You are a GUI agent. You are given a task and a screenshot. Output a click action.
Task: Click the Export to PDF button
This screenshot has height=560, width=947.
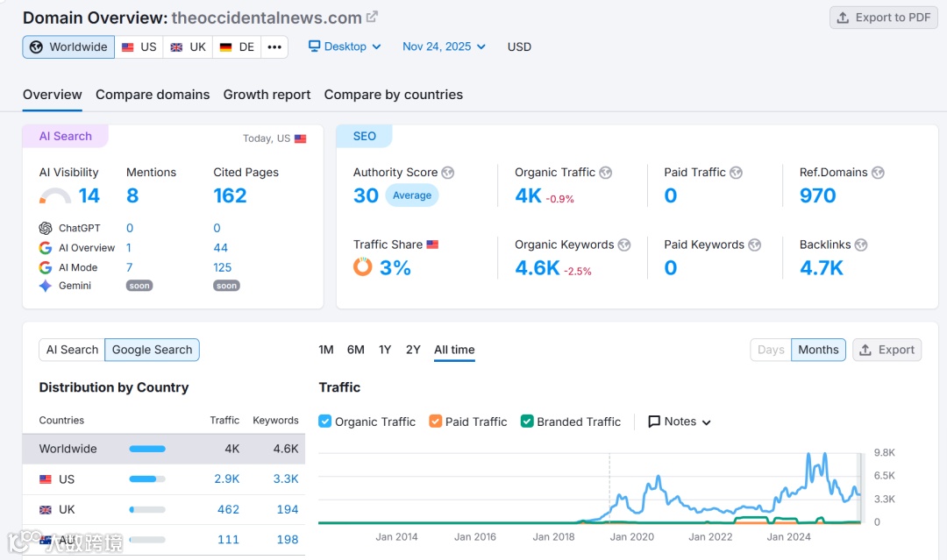click(x=884, y=18)
